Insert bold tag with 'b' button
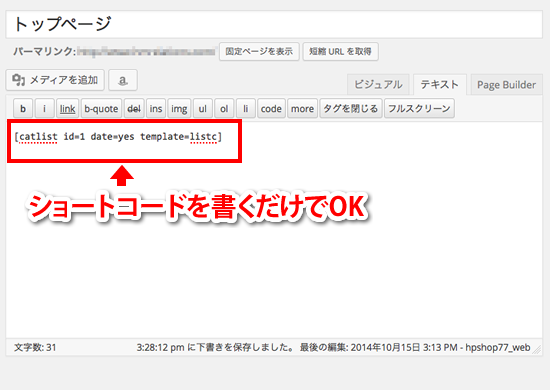 (23, 108)
